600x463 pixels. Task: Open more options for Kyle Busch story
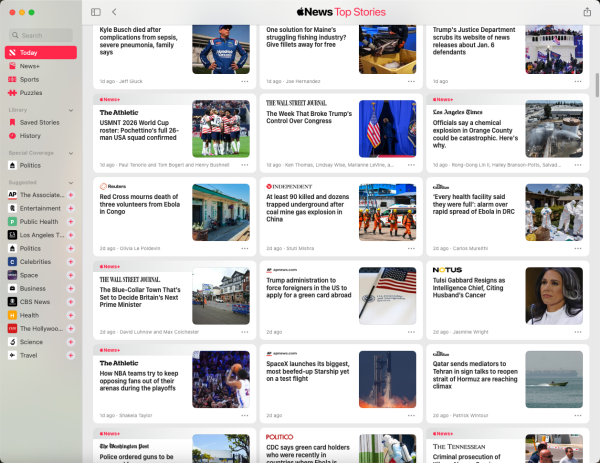[245, 82]
